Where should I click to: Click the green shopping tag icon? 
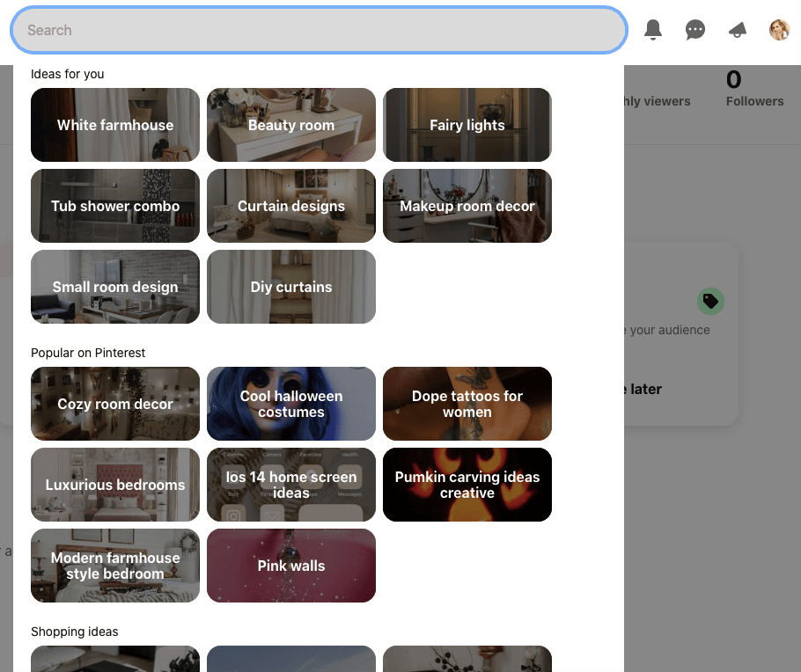[710, 301]
